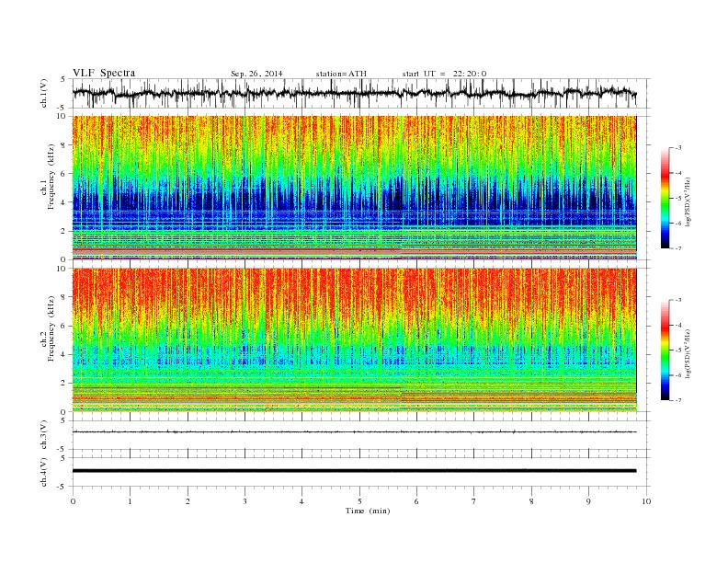Screen dimensions: 728x563
Task: Click the "-5" tick on ch.1 color bar
Action: pyautogui.click(x=678, y=198)
